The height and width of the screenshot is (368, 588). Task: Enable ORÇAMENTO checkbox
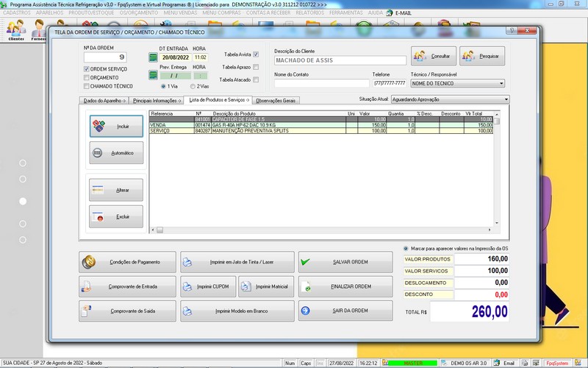[87, 78]
